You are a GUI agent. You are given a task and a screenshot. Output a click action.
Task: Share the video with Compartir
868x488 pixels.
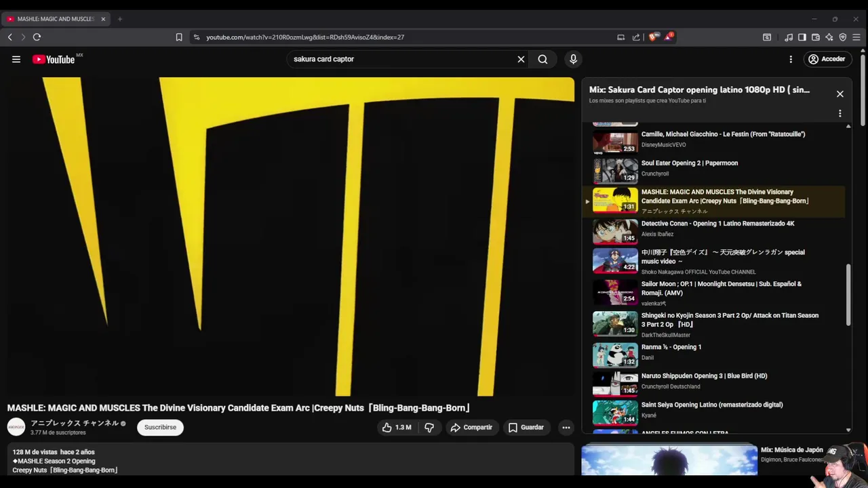(x=471, y=427)
